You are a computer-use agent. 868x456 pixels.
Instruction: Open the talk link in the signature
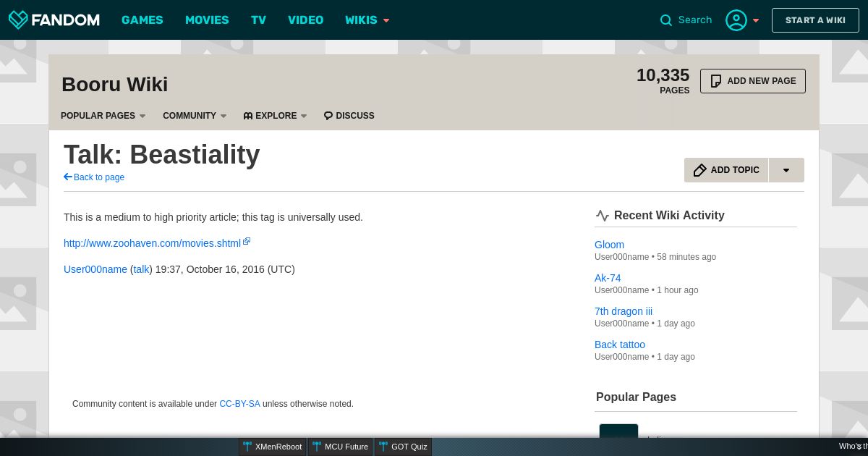pyautogui.click(x=141, y=269)
